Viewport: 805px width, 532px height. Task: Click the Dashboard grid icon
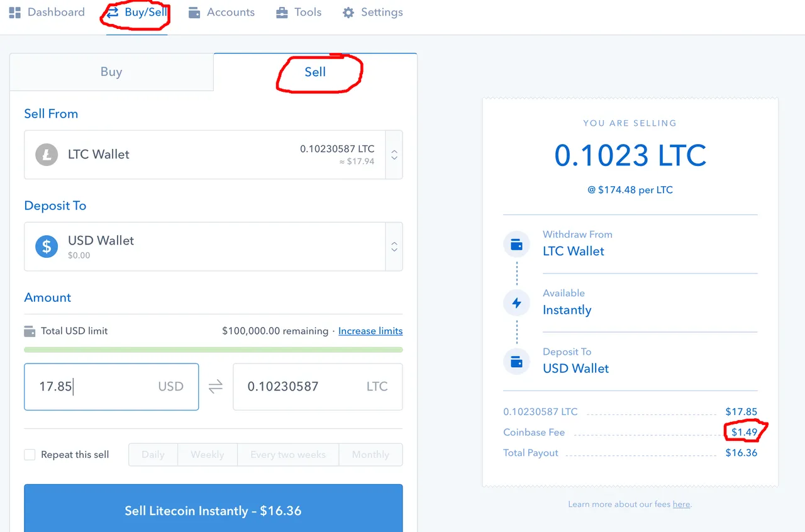coord(15,12)
